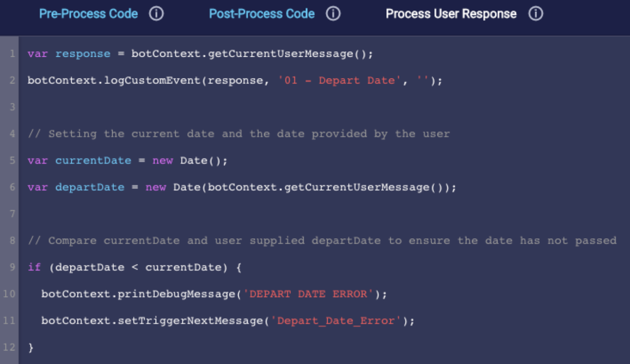The width and height of the screenshot is (630, 364).
Task: Click line number 6 in the gutter
Action: click(x=12, y=187)
